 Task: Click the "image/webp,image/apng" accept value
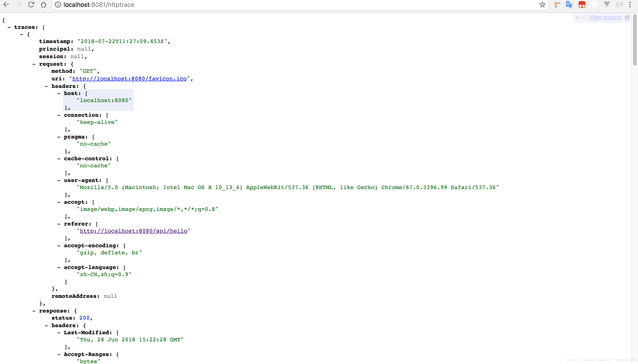point(147,209)
